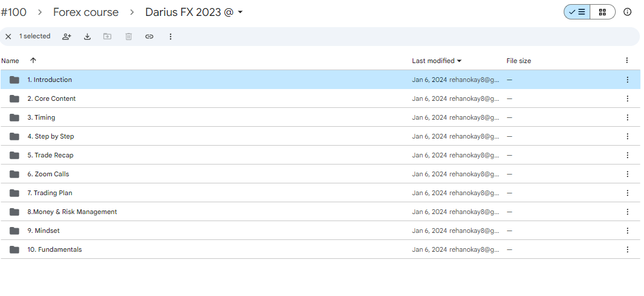Go to Forex course breadcrumb
The height and width of the screenshot is (296, 644).
click(x=86, y=12)
